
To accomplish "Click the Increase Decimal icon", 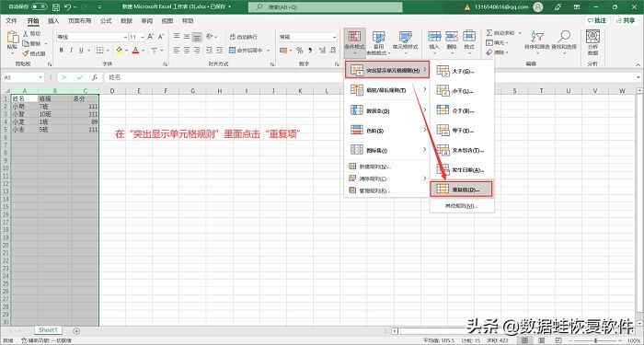I will tap(322, 51).
